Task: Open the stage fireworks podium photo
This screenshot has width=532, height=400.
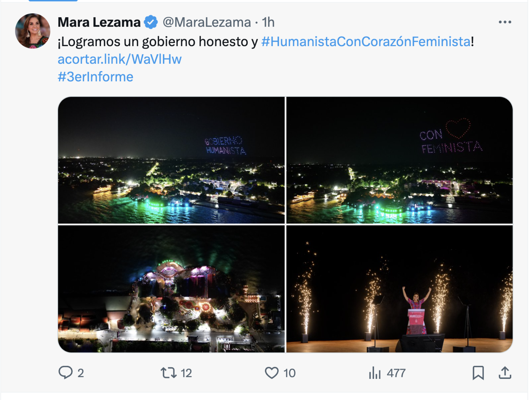Action: [x=399, y=289]
